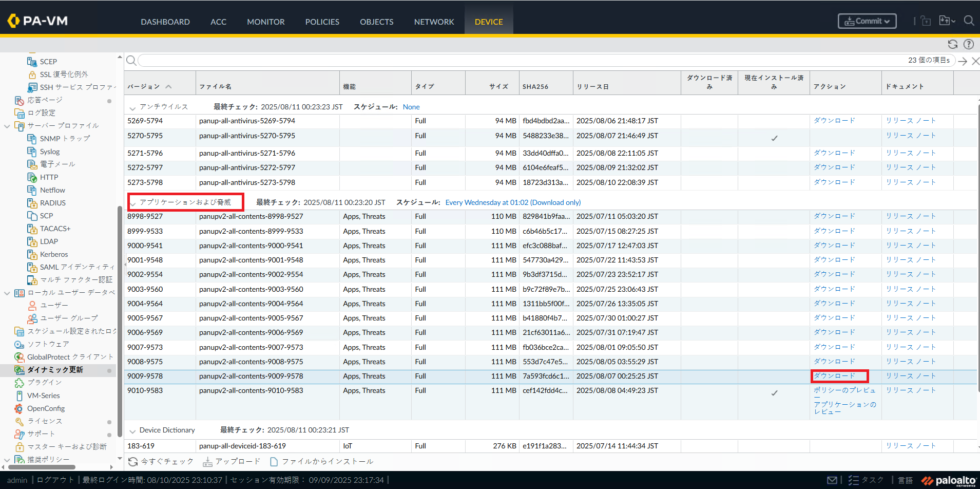This screenshot has width=980, height=489.
Task: Click the refresh icon at top right
Action: click(x=952, y=44)
